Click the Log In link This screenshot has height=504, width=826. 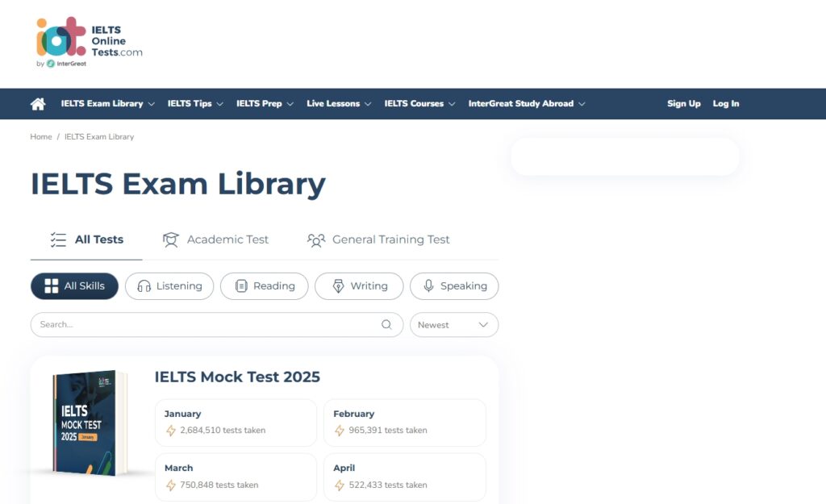(726, 104)
